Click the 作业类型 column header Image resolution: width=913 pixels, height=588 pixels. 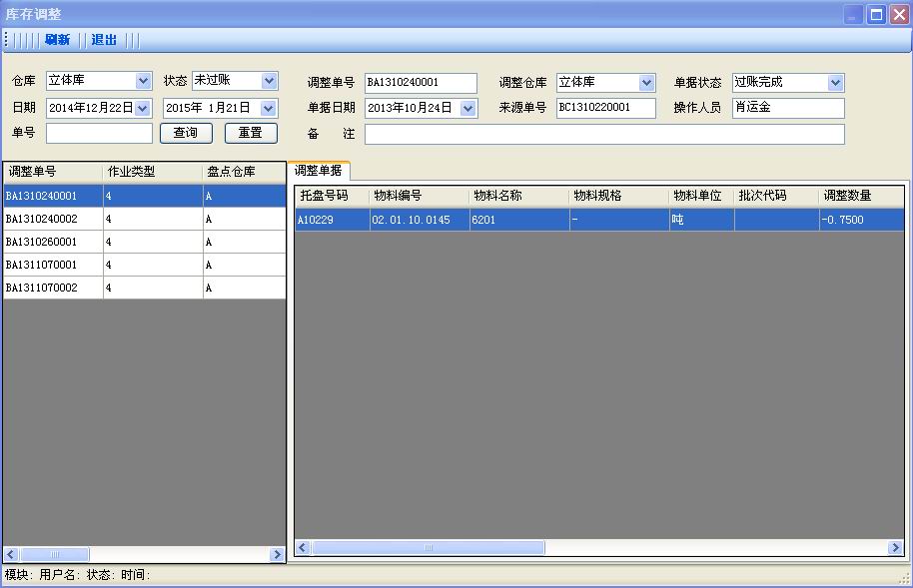(153, 172)
